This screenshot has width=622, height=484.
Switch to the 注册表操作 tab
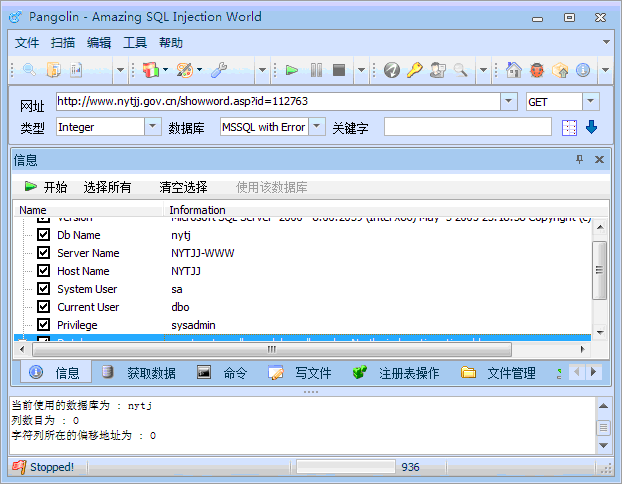click(x=396, y=373)
